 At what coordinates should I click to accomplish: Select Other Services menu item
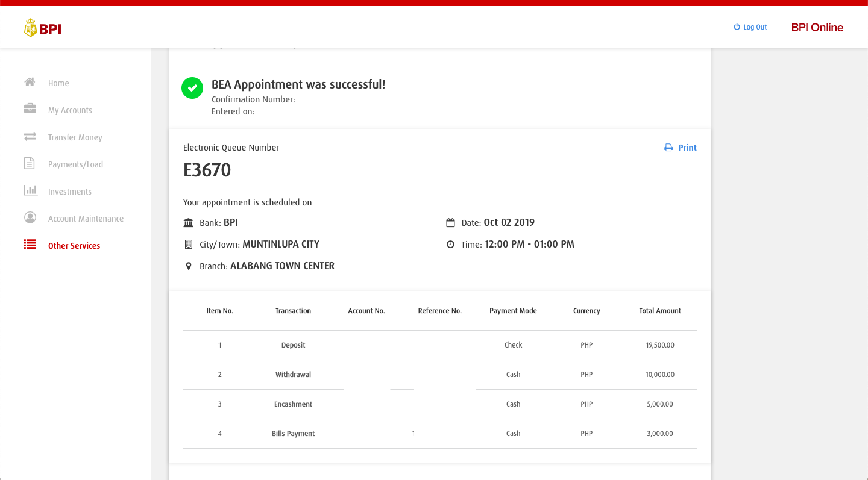(x=74, y=246)
